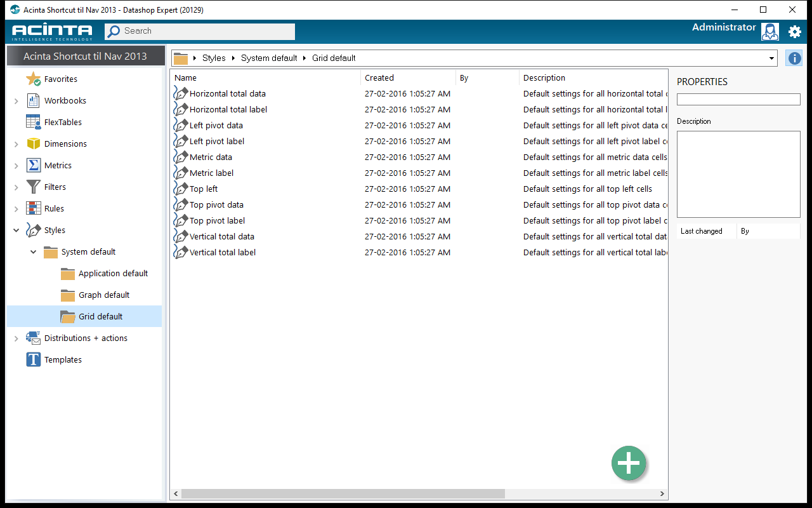Expand Distributions + actions node

[16, 338]
